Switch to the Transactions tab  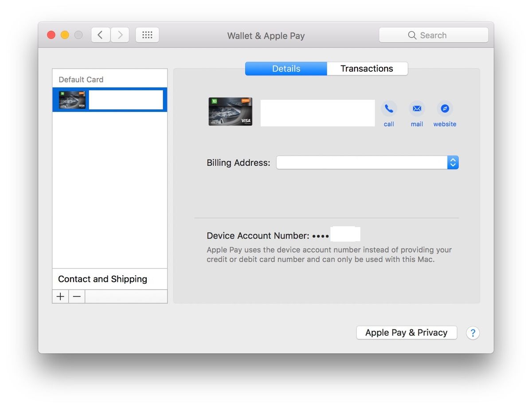click(367, 68)
